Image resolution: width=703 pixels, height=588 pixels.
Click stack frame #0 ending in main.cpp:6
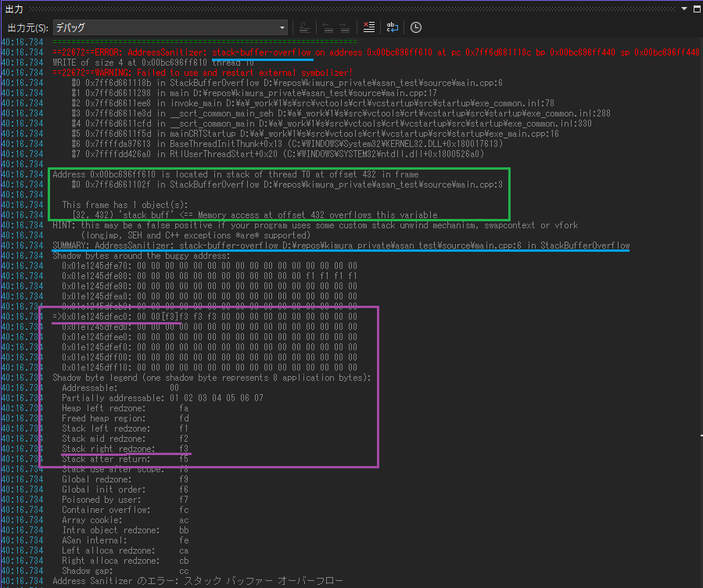tap(287, 83)
